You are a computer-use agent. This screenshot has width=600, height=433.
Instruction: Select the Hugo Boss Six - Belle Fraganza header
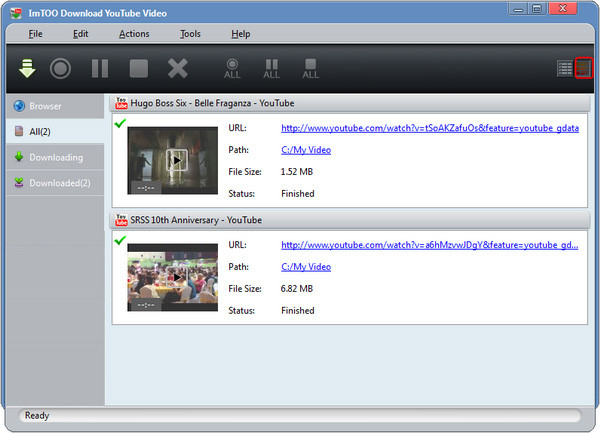pyautogui.click(x=350, y=103)
